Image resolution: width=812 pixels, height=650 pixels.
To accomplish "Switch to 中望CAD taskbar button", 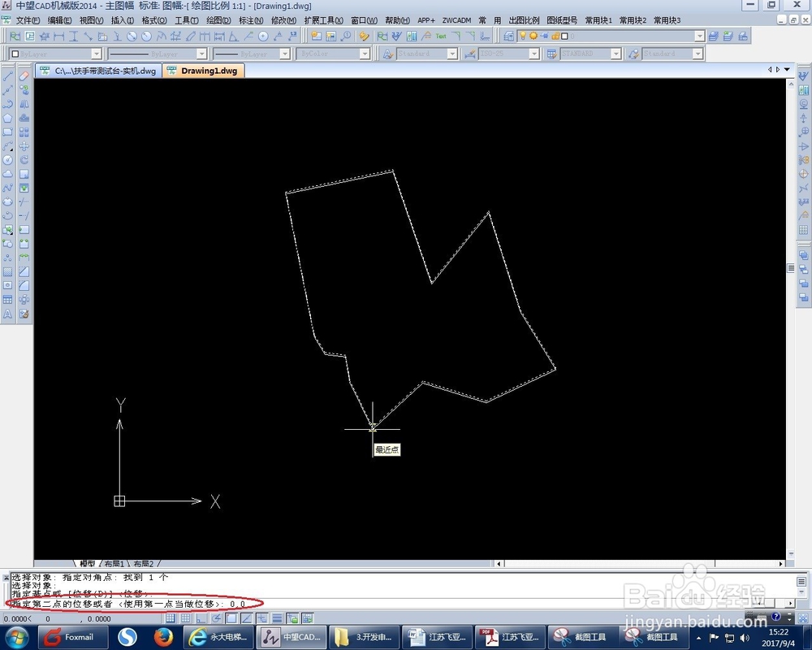I will [292, 637].
